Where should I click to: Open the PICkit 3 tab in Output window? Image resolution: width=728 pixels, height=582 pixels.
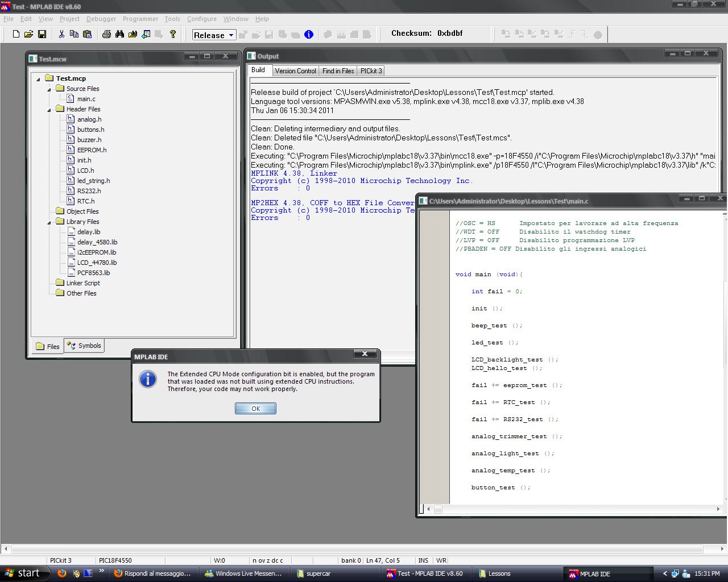tap(371, 70)
